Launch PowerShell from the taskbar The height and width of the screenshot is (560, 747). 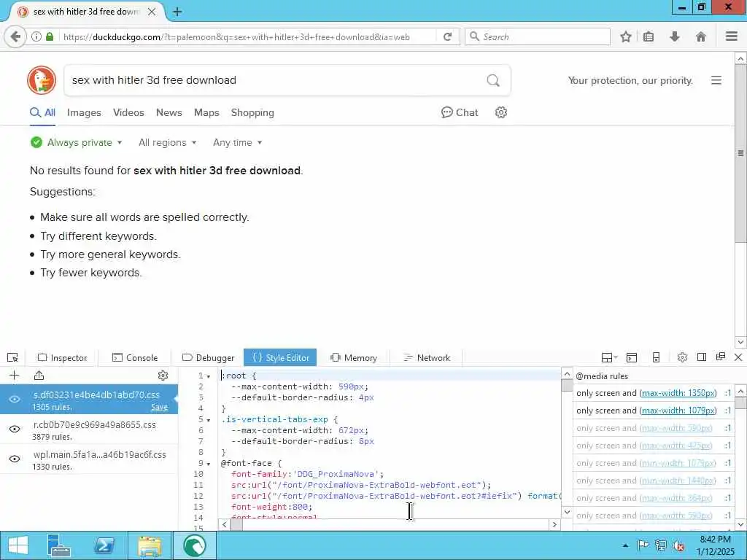pyautogui.click(x=104, y=545)
